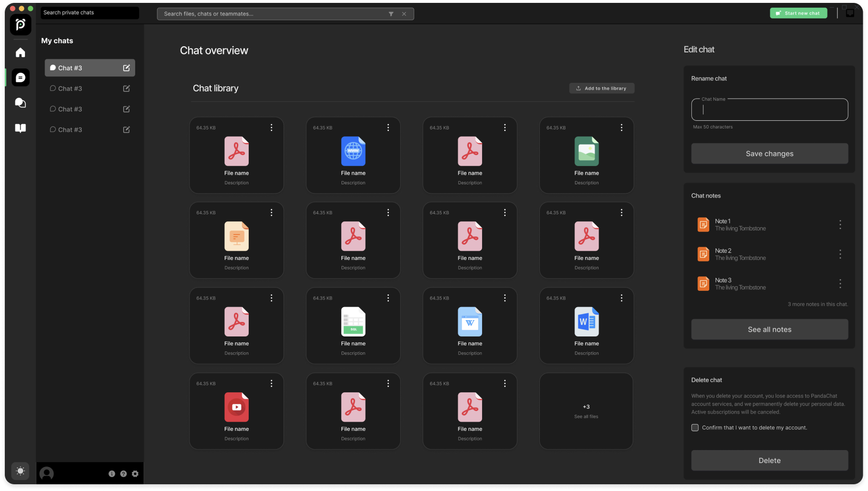Screen dimensions: 868x491
Task: Click the Note 3 orange note icon
Action: click(703, 284)
